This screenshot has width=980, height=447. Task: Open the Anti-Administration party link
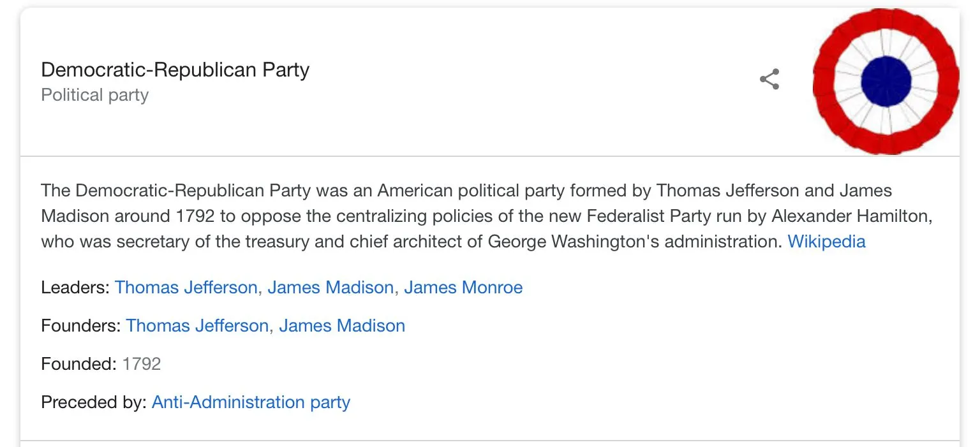[251, 402]
